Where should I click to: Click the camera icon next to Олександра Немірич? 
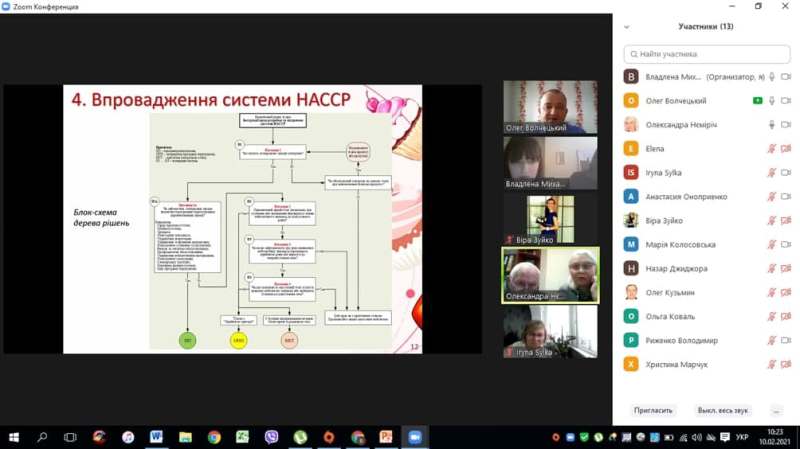point(786,125)
